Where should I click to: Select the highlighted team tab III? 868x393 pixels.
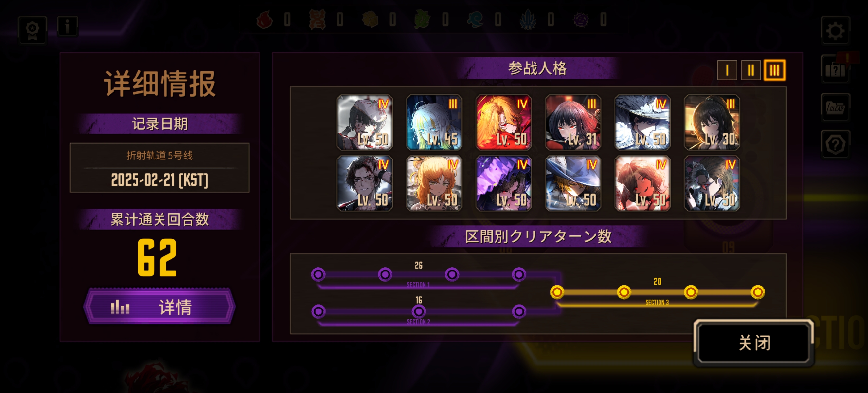[774, 70]
